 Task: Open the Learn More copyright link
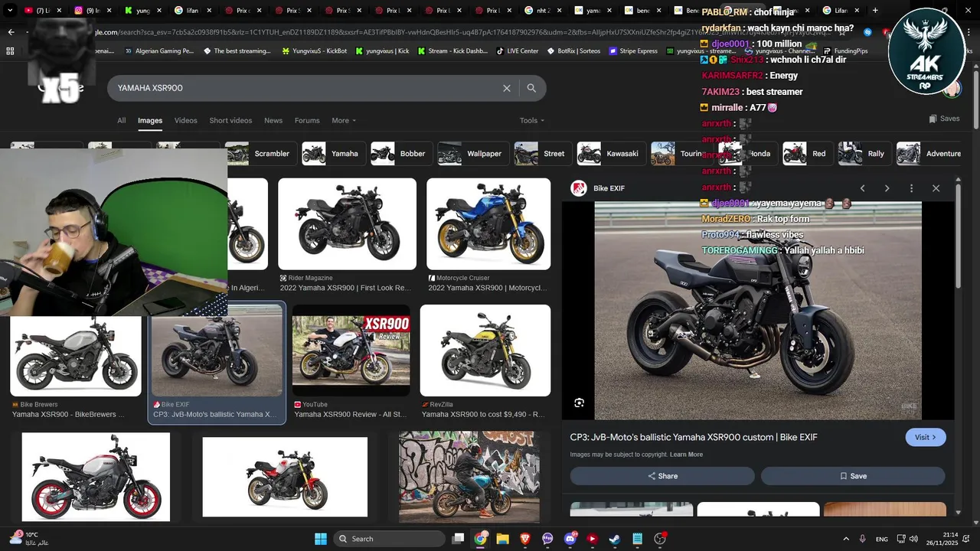686,455
